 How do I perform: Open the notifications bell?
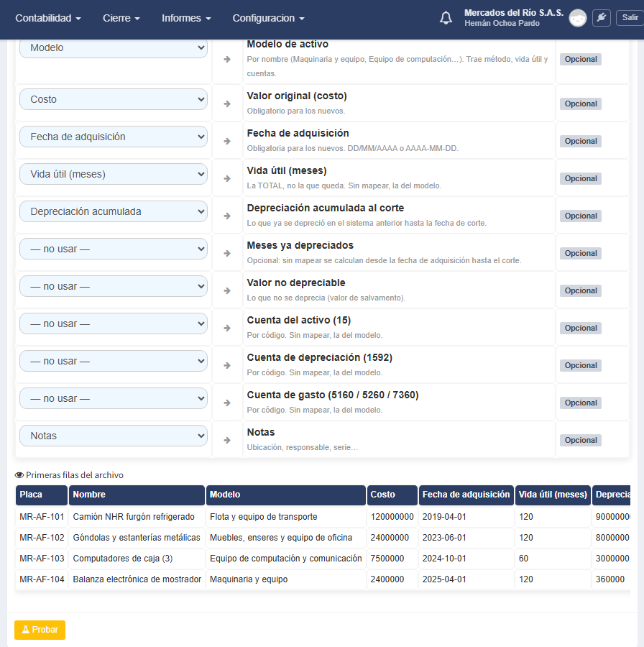click(446, 18)
